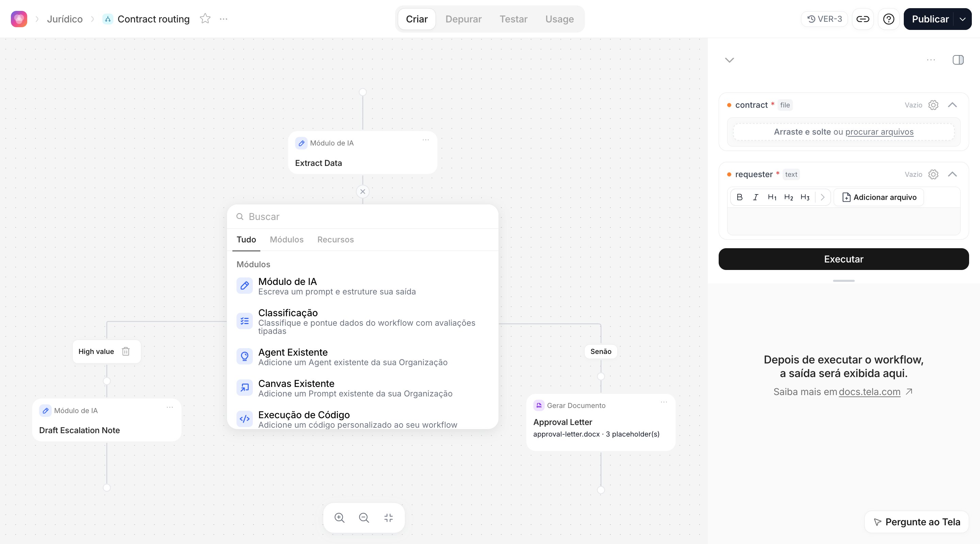Open the Approval Letter node options menu
This screenshot has height=544, width=980.
coord(664,402)
